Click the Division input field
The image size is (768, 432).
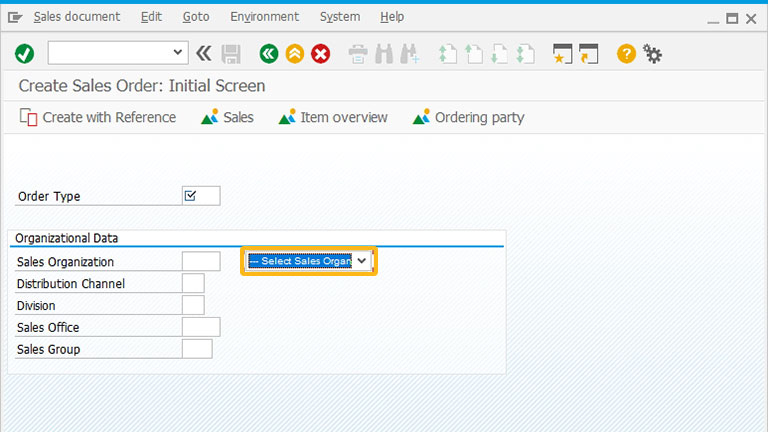(193, 305)
